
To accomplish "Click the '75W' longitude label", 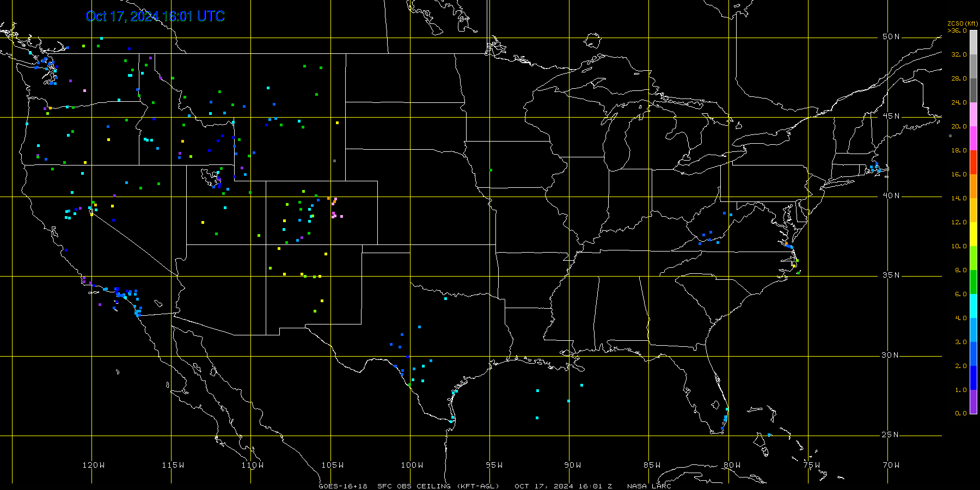I will pos(812,465).
